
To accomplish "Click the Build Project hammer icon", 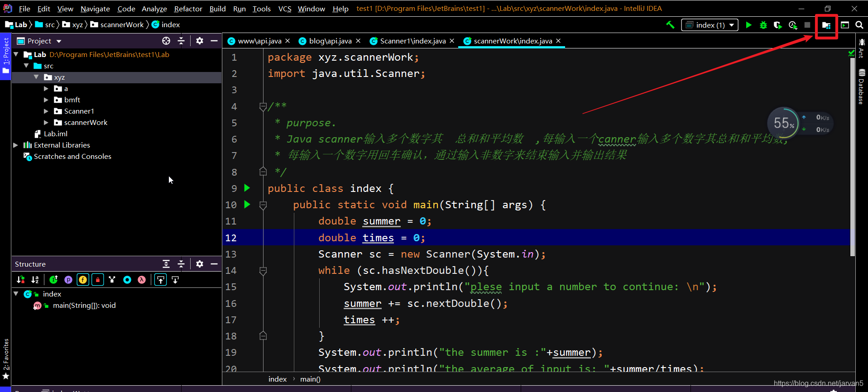I will [x=670, y=25].
